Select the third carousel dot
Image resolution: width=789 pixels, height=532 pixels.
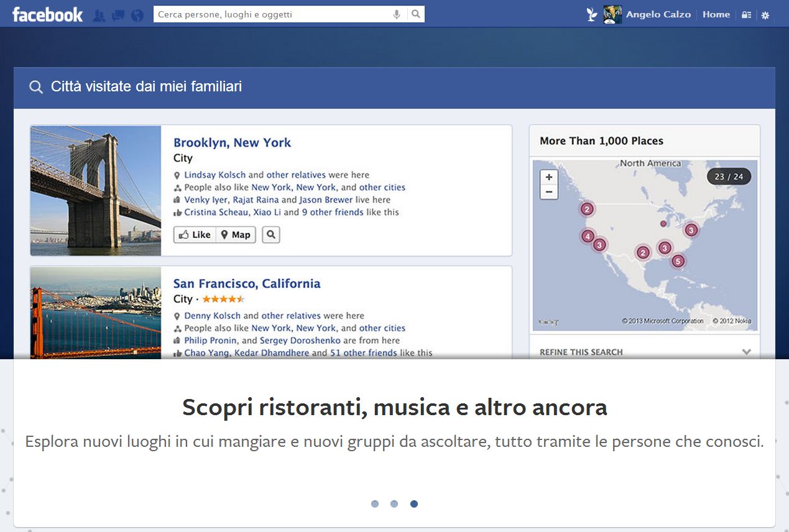(x=414, y=504)
